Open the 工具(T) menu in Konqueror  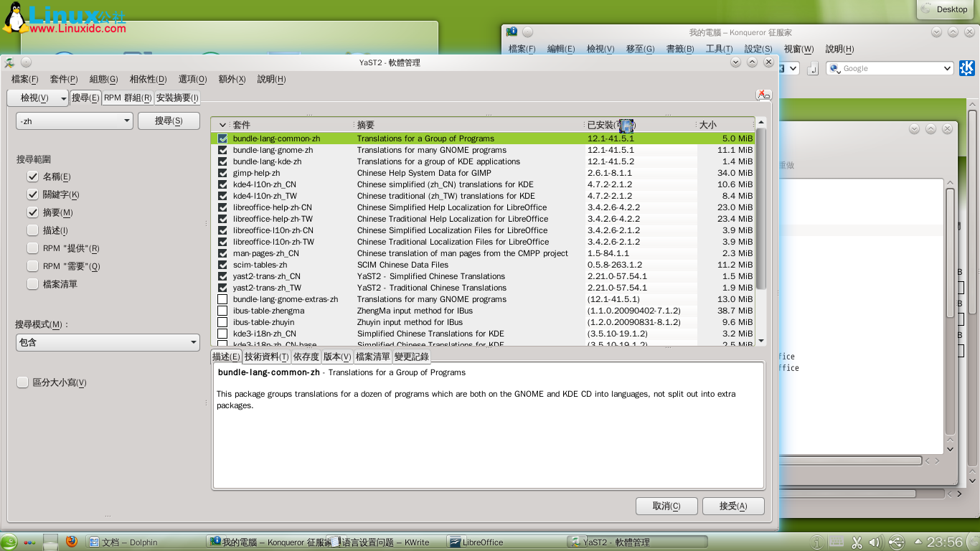point(719,49)
